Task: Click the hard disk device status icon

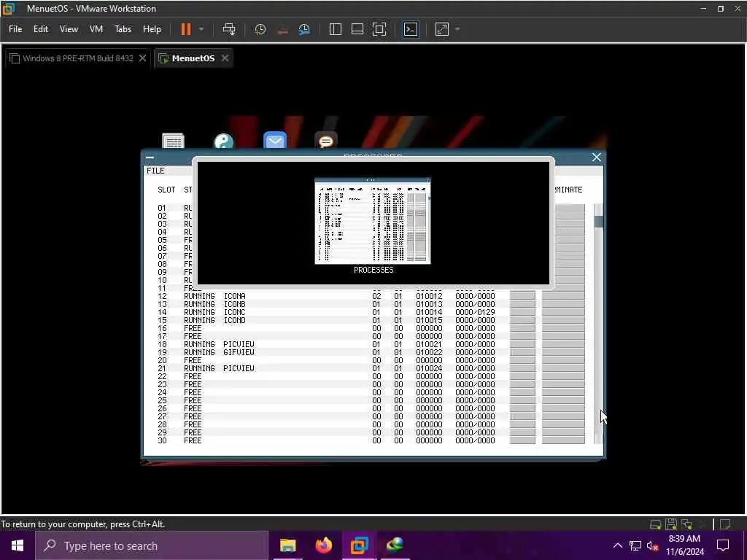Action: [x=655, y=524]
